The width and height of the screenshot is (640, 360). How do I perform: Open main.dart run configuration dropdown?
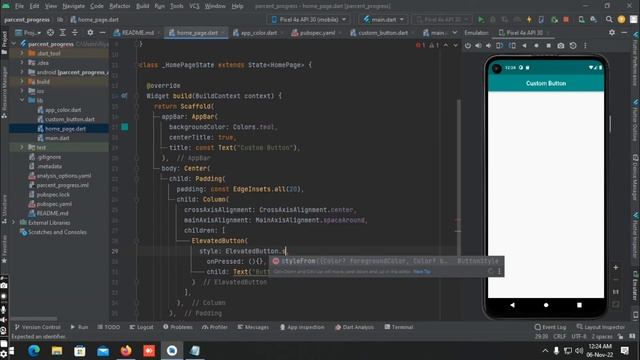(384, 19)
